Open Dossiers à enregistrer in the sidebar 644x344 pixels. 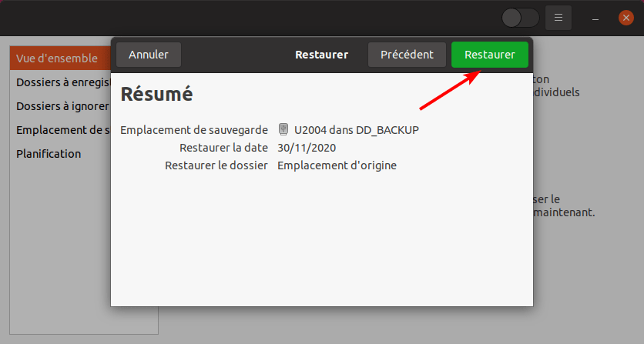click(x=60, y=82)
